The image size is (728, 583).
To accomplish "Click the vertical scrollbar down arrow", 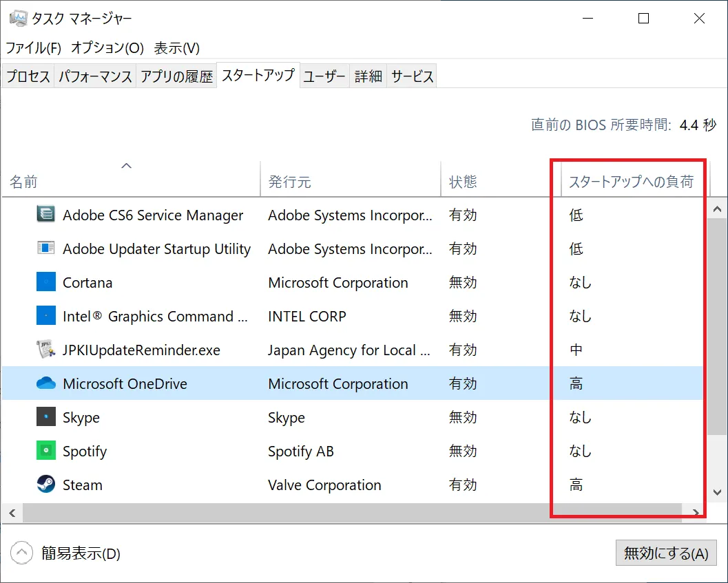I will (717, 492).
